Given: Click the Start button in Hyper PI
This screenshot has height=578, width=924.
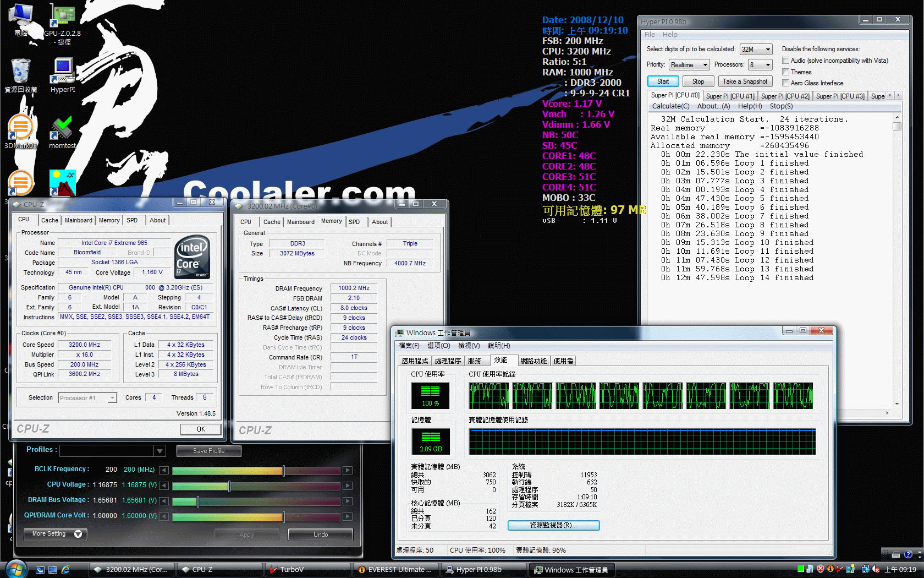Looking at the screenshot, I should [663, 81].
